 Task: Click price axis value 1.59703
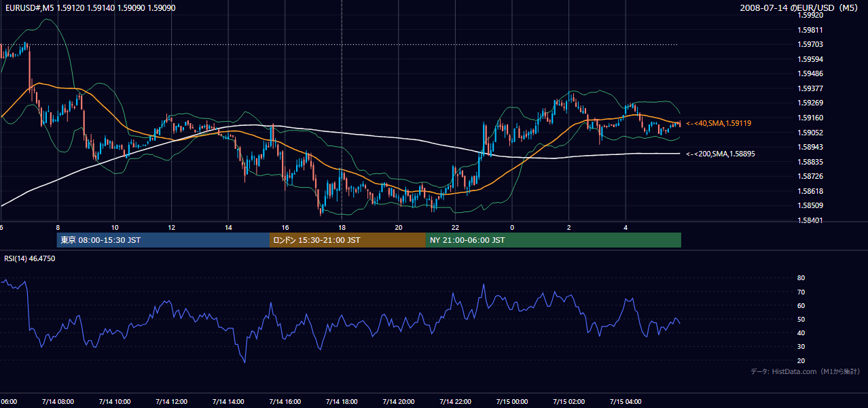pyautogui.click(x=810, y=44)
